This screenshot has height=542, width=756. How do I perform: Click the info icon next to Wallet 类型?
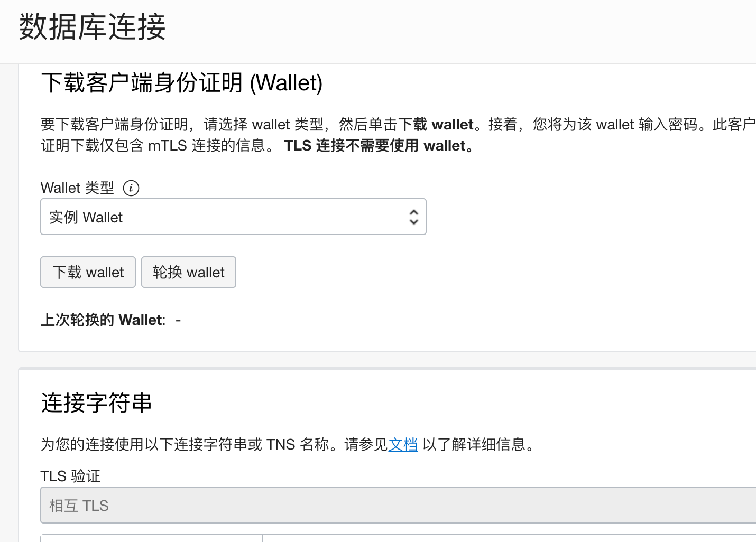click(x=131, y=188)
